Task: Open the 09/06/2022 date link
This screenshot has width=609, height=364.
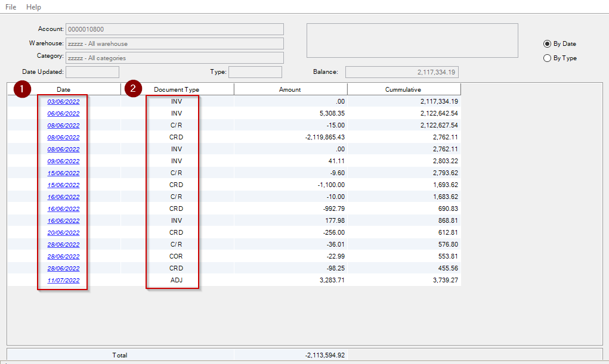Action: (x=63, y=161)
